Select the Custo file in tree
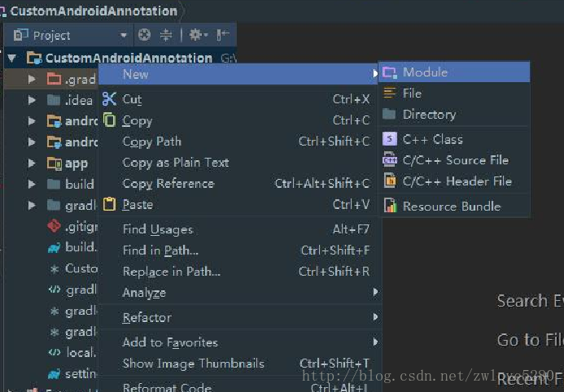Screen dimensions: 564x392 click(x=81, y=268)
